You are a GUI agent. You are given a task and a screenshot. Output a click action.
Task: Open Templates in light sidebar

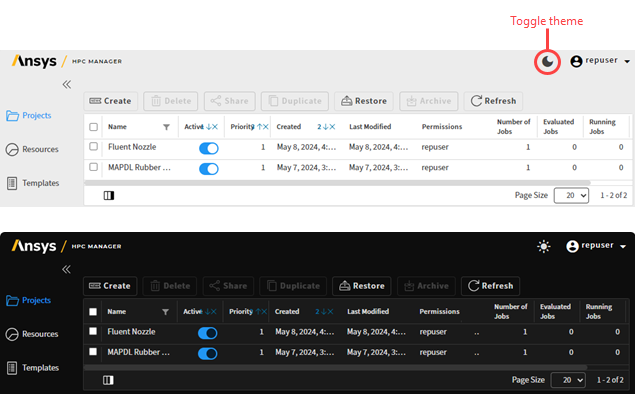coord(33,183)
